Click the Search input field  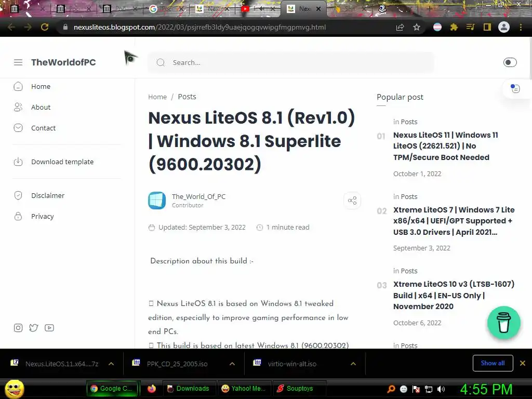coord(291,62)
